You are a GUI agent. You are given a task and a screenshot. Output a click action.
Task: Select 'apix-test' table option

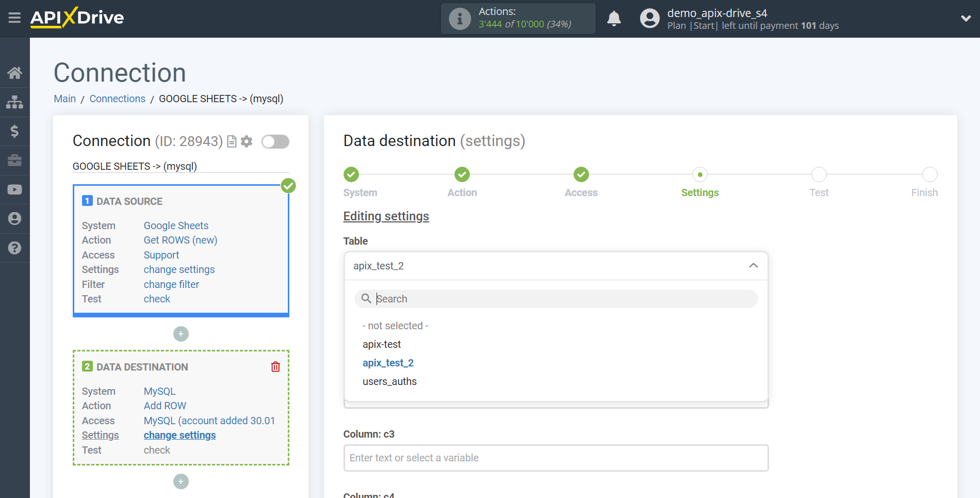382,344
